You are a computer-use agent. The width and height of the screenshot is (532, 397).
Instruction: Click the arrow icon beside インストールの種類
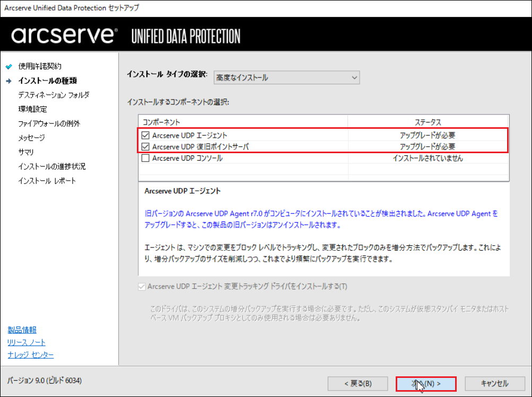[9, 81]
